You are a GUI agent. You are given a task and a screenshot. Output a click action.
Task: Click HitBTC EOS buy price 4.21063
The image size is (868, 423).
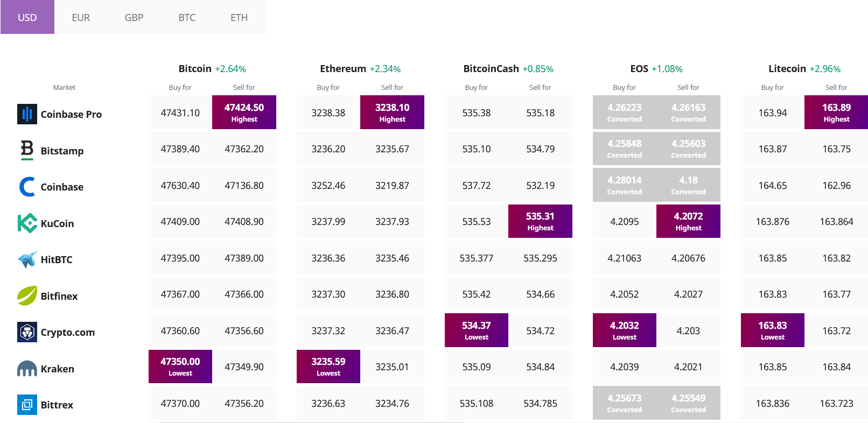pyautogui.click(x=625, y=258)
